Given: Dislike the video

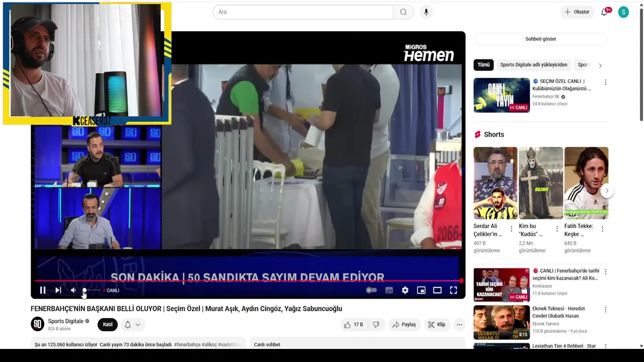Looking at the screenshot, I should point(376,325).
